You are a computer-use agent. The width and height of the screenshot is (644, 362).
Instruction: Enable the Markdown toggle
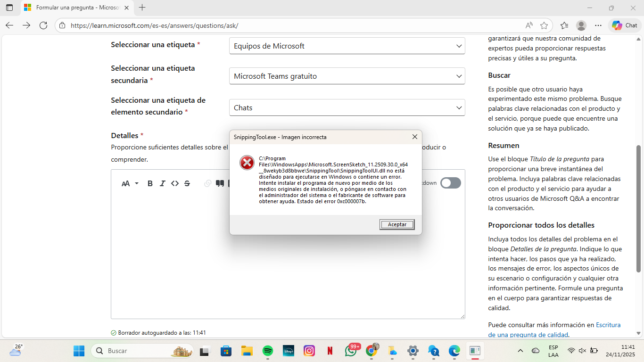click(x=450, y=183)
